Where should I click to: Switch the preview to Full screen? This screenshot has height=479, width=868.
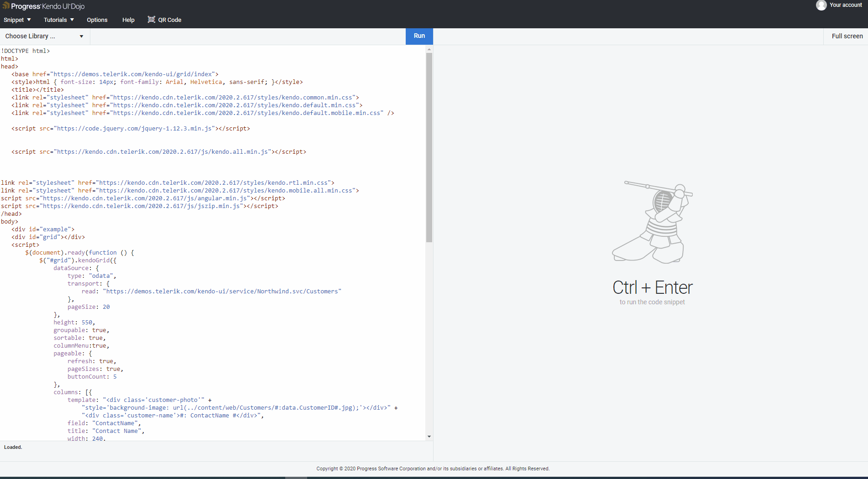pos(847,36)
